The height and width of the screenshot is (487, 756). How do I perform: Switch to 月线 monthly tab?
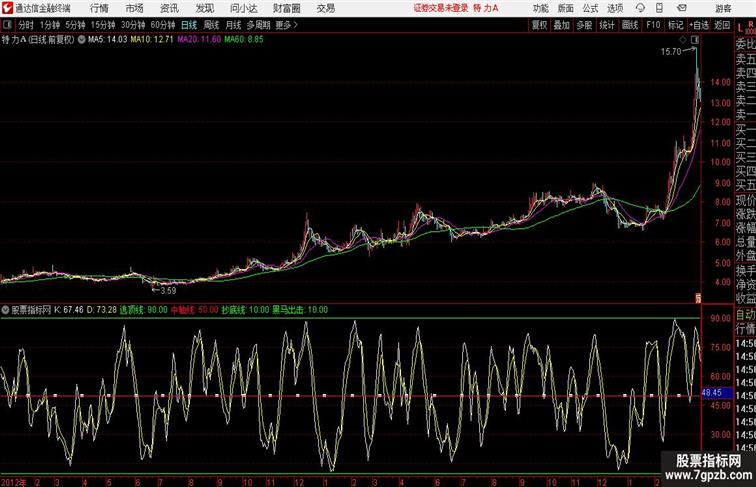click(x=233, y=25)
